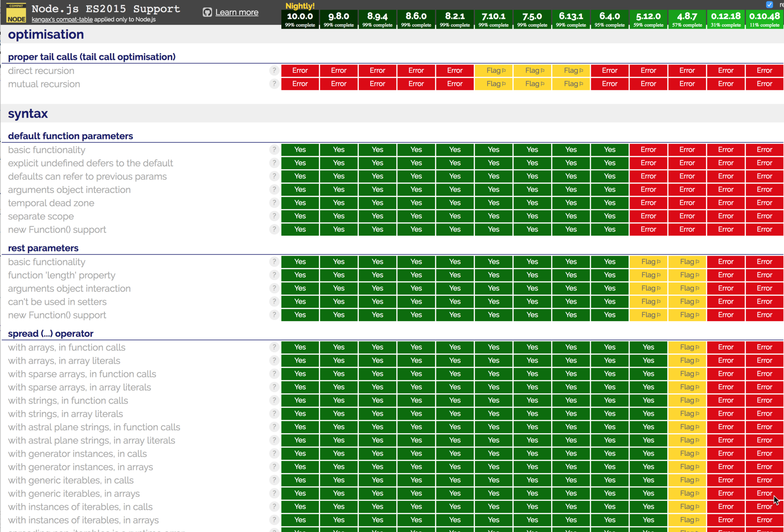Viewport: 784px width, 532px height.
Task: Click help icon for with generic iterables, in calls
Action: click(274, 480)
